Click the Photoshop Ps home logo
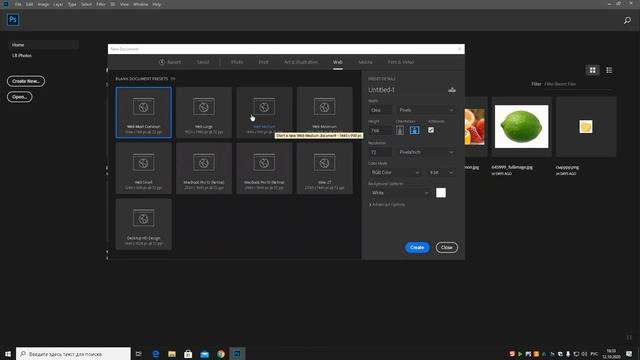The width and height of the screenshot is (640, 360). [x=13, y=20]
